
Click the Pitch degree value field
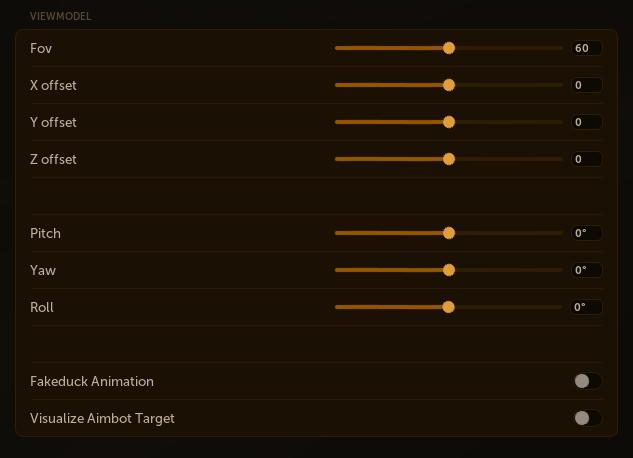587,233
